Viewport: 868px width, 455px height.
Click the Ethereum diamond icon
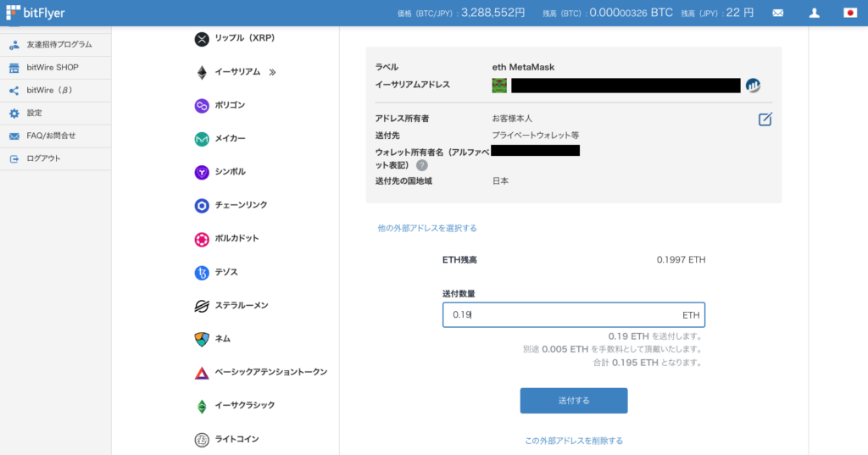pyautogui.click(x=202, y=72)
